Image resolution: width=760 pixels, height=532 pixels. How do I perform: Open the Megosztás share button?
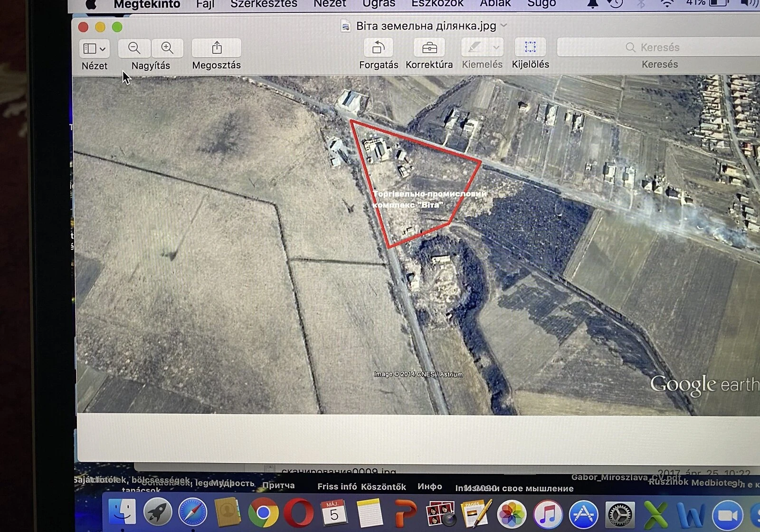click(217, 48)
